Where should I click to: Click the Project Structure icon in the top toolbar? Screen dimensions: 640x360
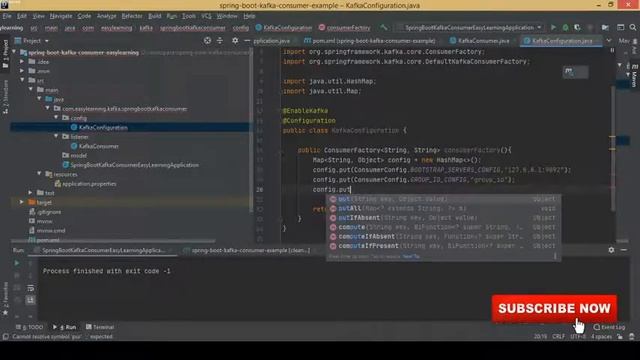click(605, 27)
